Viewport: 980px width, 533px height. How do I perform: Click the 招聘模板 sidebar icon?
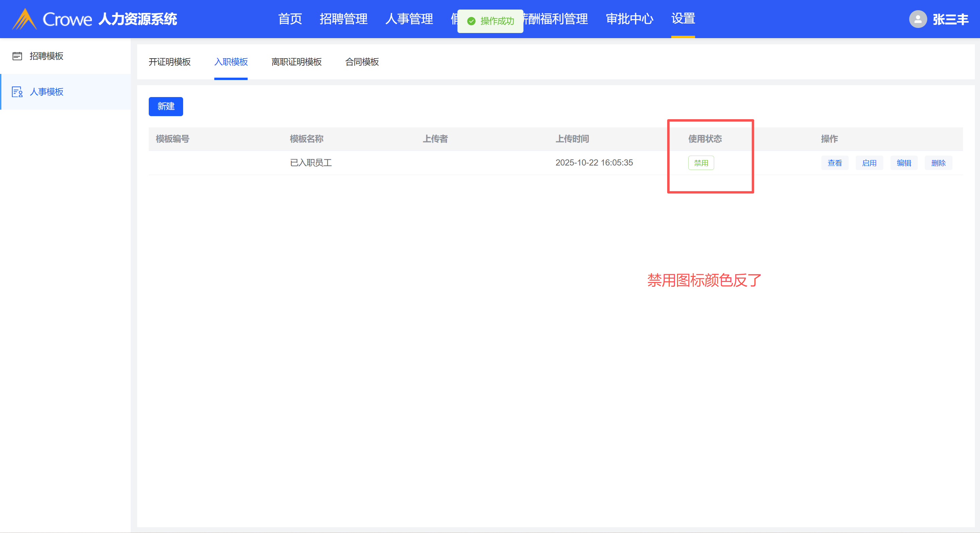coord(17,56)
